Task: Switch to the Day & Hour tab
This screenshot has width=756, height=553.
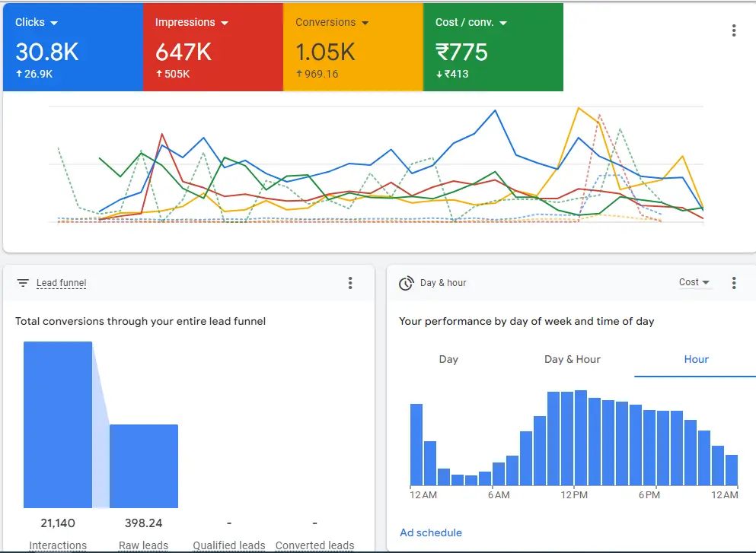Action: tap(572, 359)
